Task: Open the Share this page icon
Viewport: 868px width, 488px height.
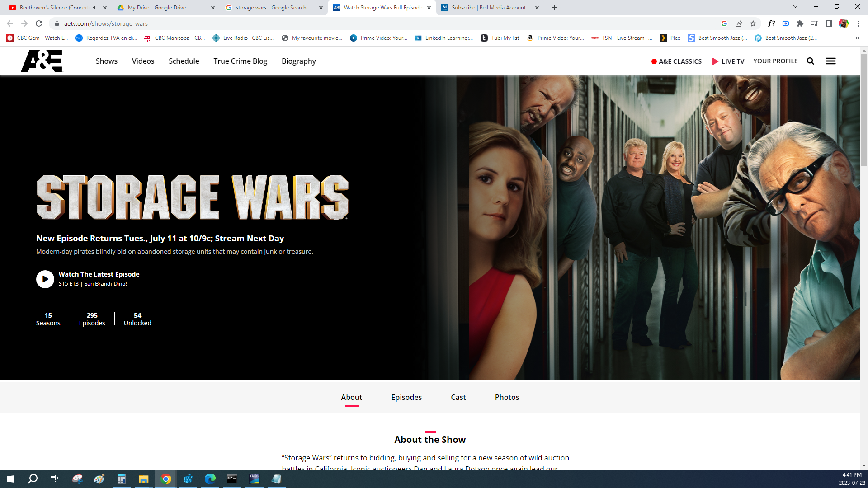Action: 739,23
